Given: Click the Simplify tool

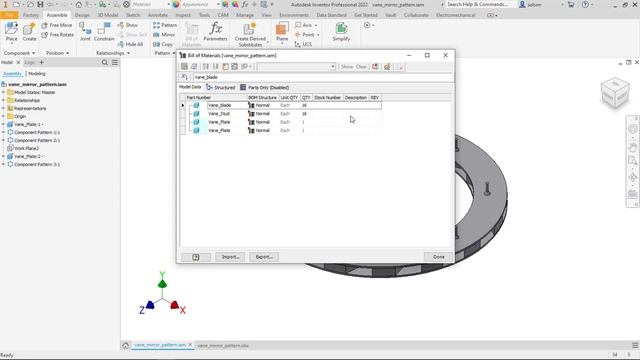Looking at the screenshot, I should coord(341,32).
